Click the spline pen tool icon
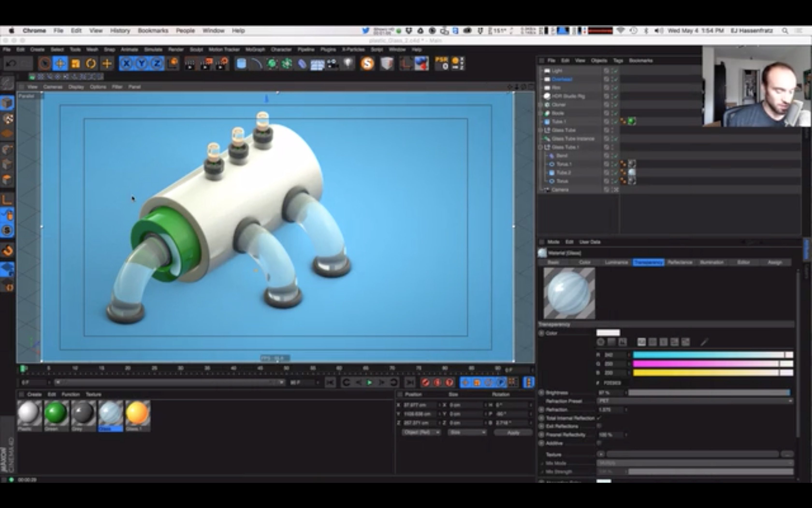 [x=257, y=63]
